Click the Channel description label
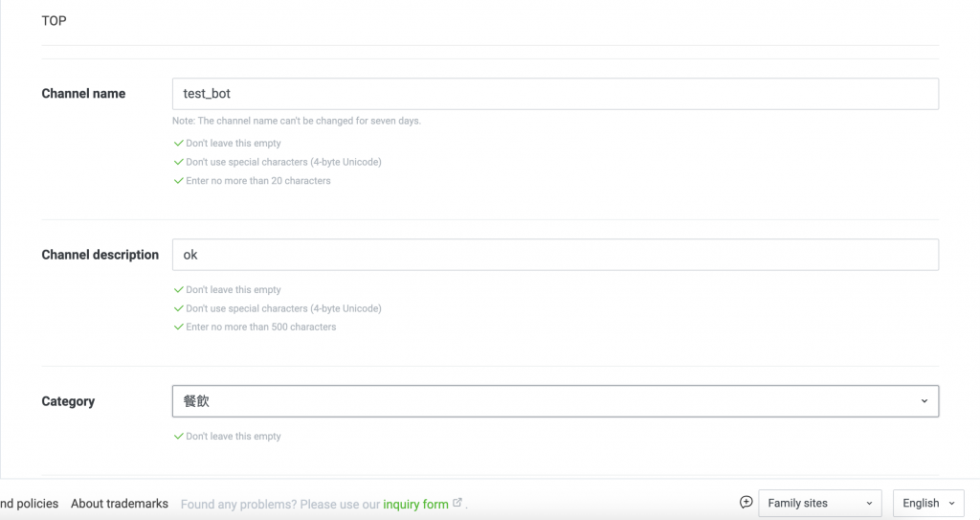The height and width of the screenshot is (520, 980). point(100,255)
